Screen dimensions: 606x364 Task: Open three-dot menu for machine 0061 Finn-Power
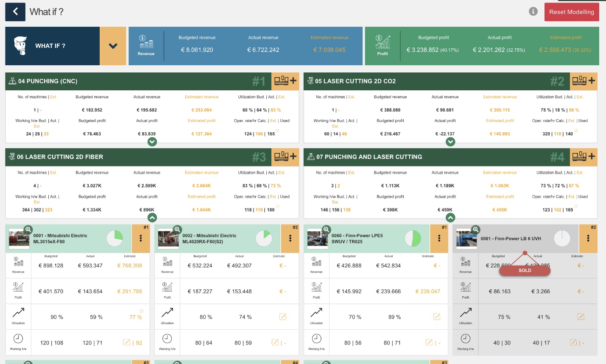click(x=588, y=239)
